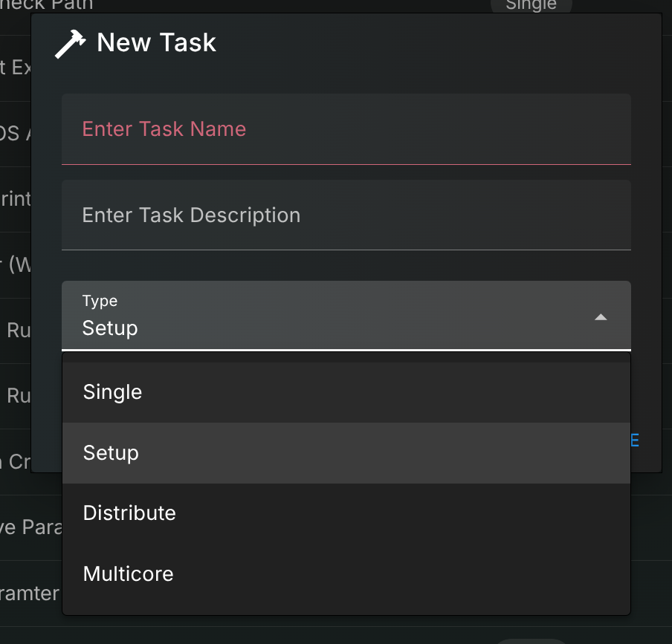Select Single from the Type list
Viewport: 672px width, 644px height.
[x=346, y=392]
